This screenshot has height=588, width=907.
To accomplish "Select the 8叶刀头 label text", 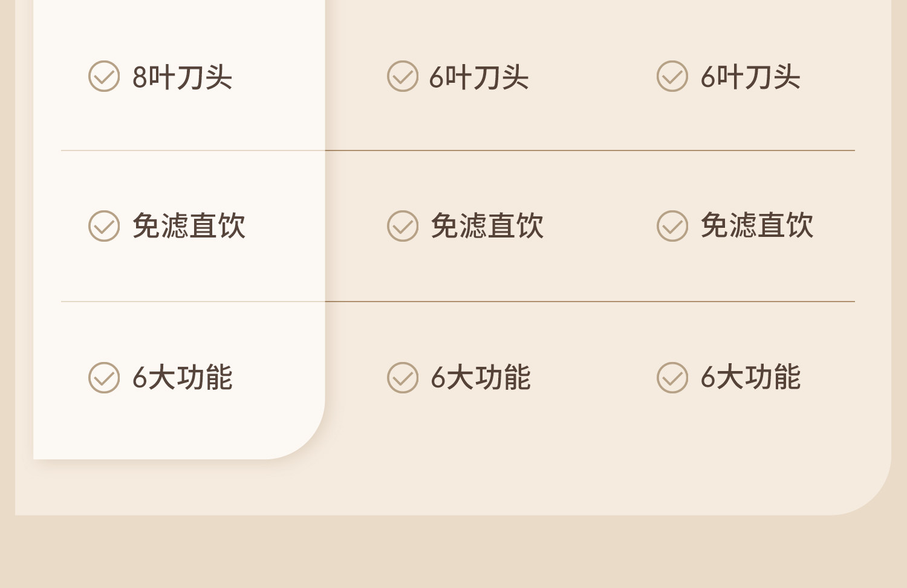I will [182, 77].
